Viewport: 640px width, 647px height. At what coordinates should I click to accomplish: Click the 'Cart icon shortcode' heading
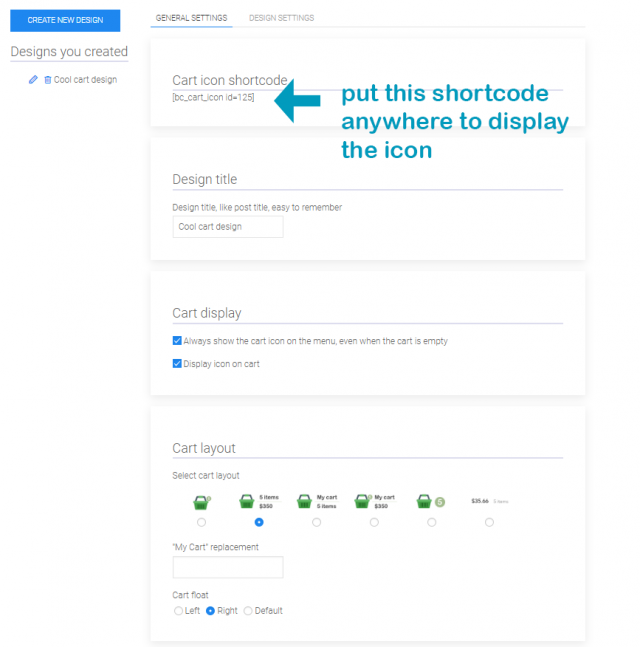pos(230,80)
